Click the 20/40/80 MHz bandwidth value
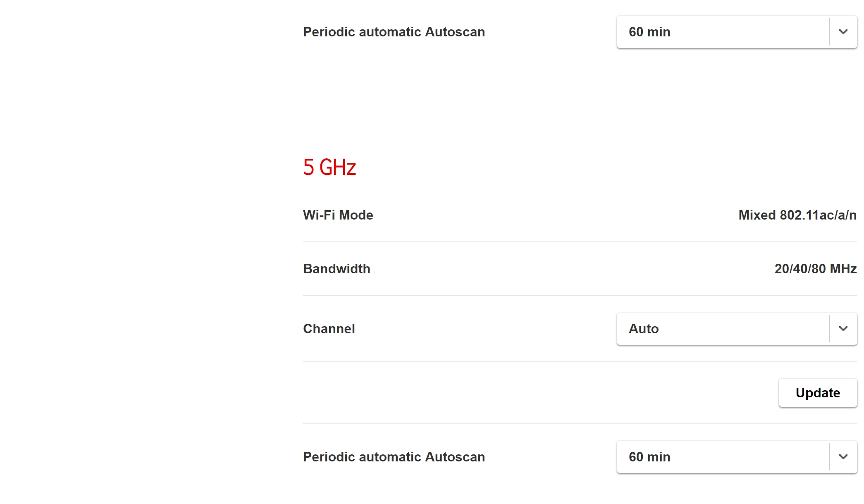The height and width of the screenshot is (504, 864). click(815, 269)
